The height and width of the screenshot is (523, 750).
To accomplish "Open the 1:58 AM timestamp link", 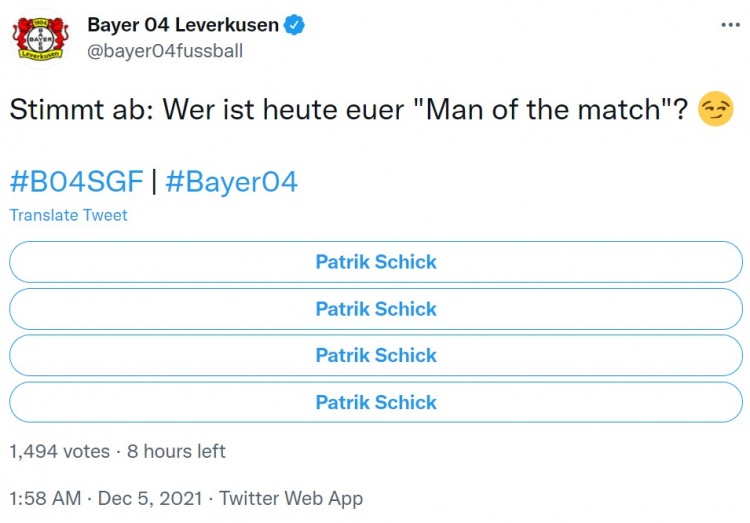I will (45, 498).
